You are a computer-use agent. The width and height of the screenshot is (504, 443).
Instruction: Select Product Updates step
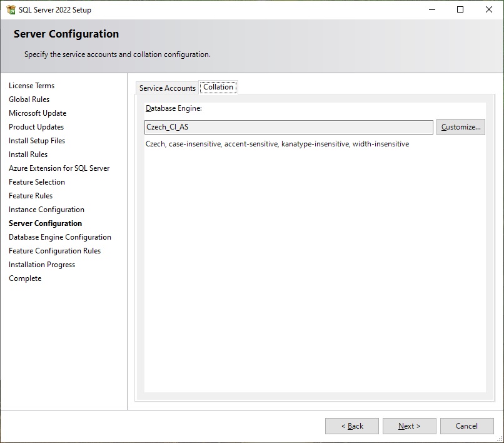click(36, 127)
